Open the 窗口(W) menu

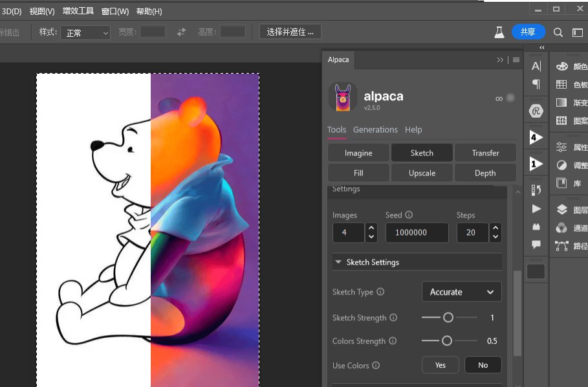pos(115,11)
